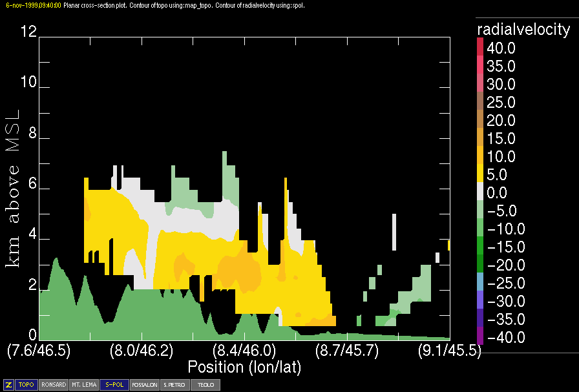Choose the S.PIETRO radar button
The image size is (579, 392).
pos(174,385)
